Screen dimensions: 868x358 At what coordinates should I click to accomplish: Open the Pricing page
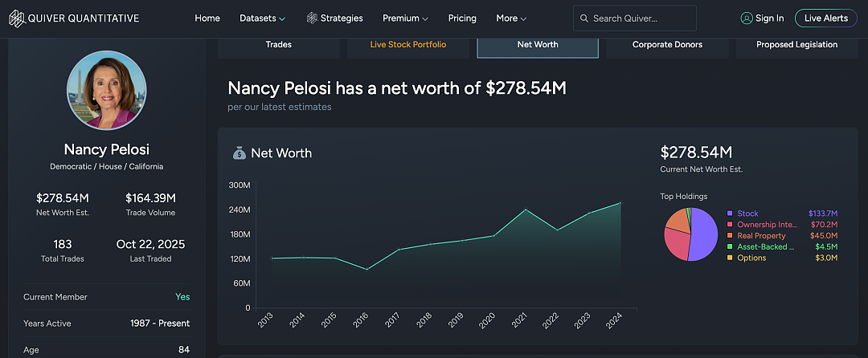click(462, 18)
